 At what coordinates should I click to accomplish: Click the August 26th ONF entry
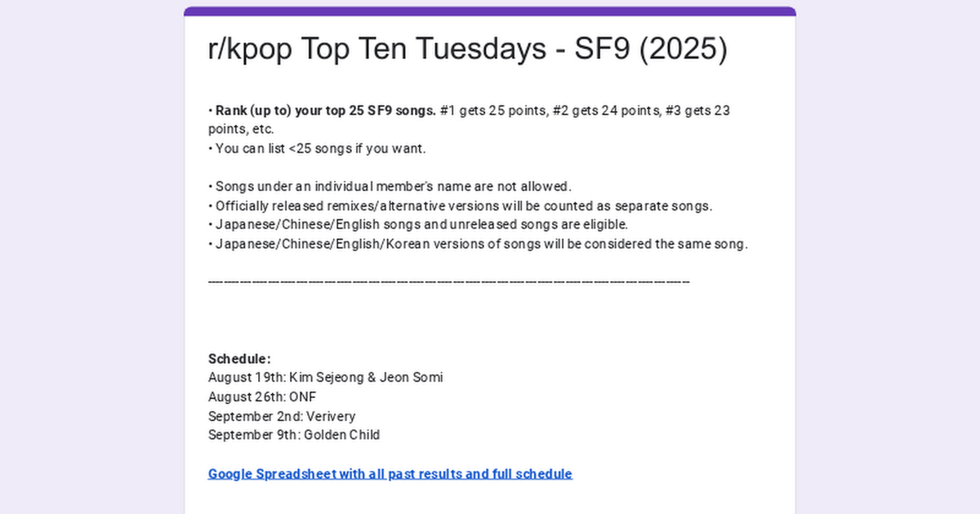point(262,397)
